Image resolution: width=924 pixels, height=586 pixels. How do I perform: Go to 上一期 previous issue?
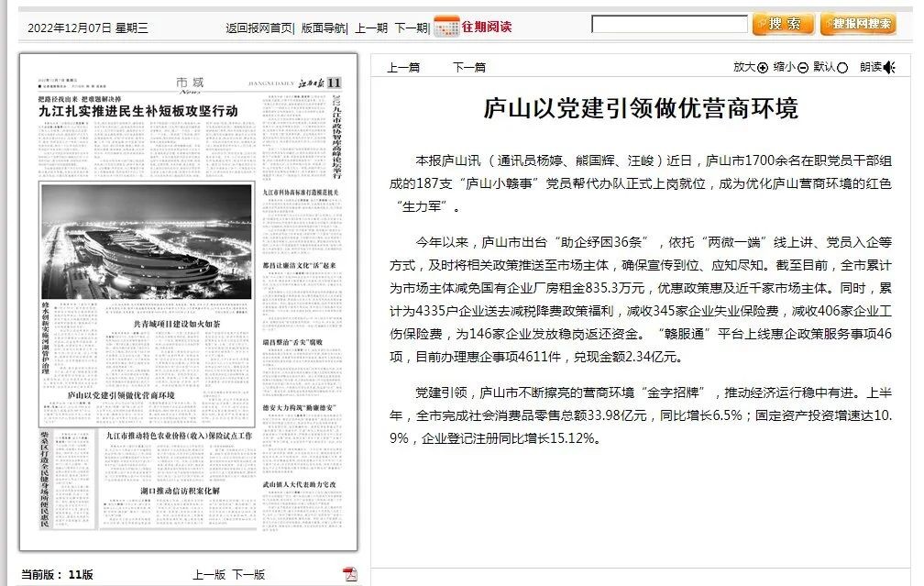coord(371,28)
